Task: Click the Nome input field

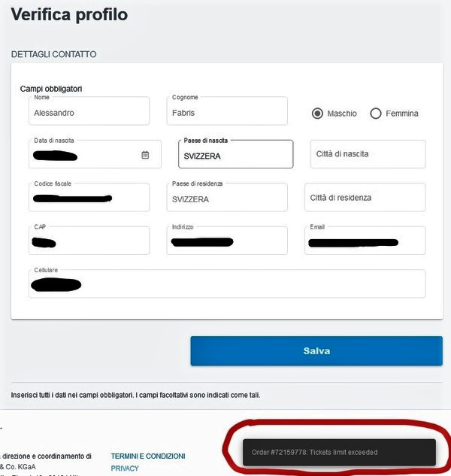Action: point(89,111)
